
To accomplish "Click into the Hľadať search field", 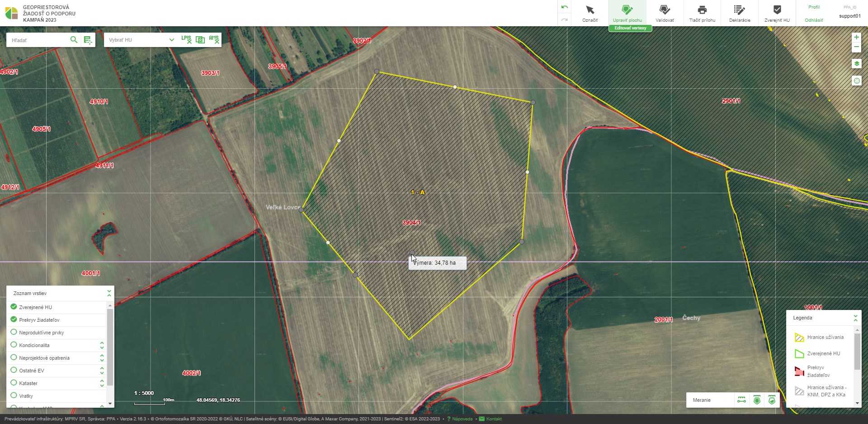I will coord(38,40).
